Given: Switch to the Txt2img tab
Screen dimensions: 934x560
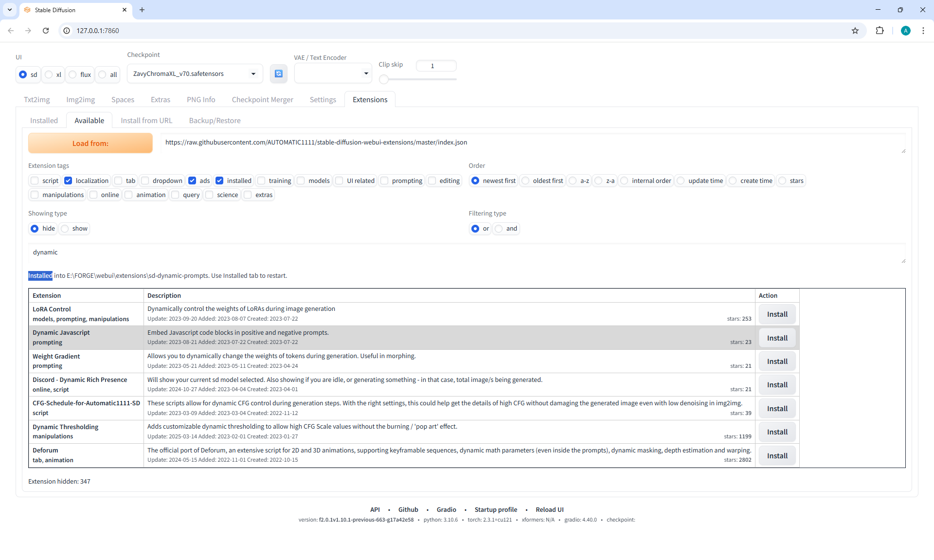Looking at the screenshot, I should point(37,100).
